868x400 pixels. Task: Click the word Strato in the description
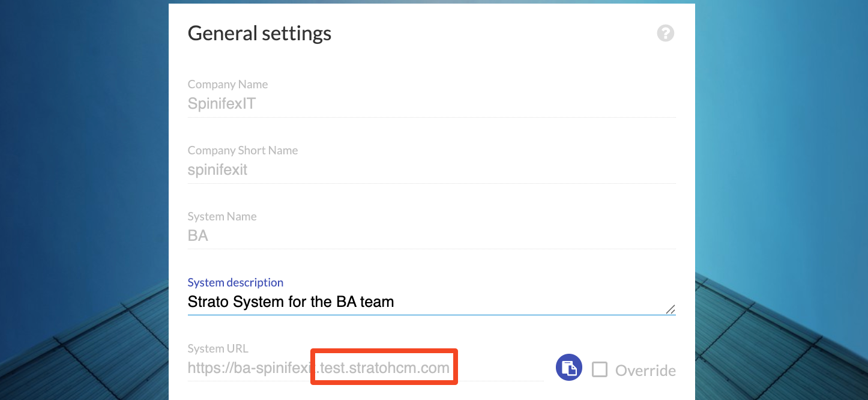[208, 302]
